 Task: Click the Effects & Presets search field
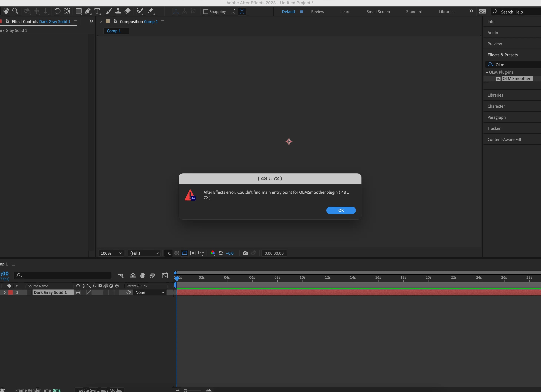pyautogui.click(x=513, y=65)
